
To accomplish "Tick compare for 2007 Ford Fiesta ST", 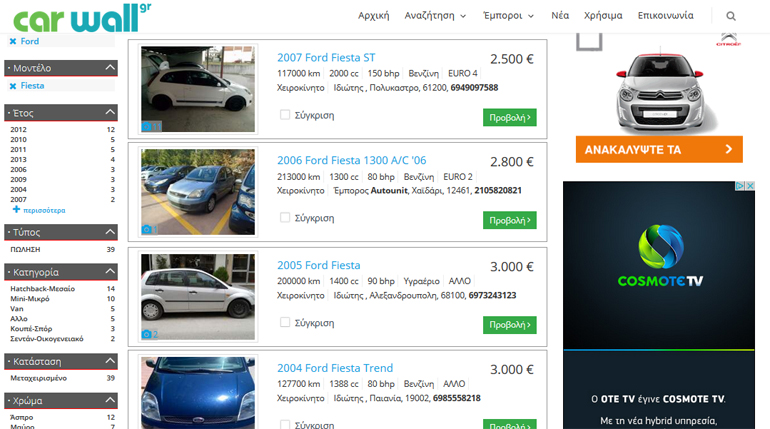I will pyautogui.click(x=285, y=114).
